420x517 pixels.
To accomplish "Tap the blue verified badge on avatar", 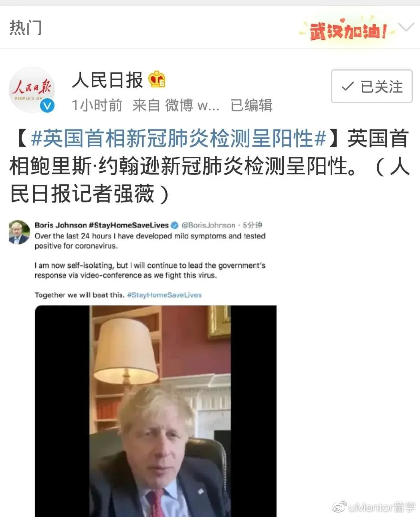I will pos(48,106).
